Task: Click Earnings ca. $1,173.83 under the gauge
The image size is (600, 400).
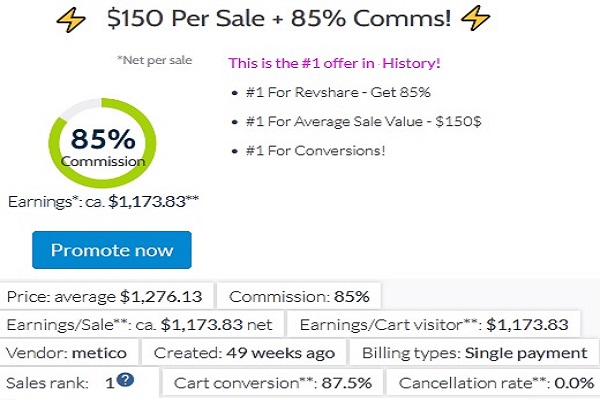Action: 103,201
